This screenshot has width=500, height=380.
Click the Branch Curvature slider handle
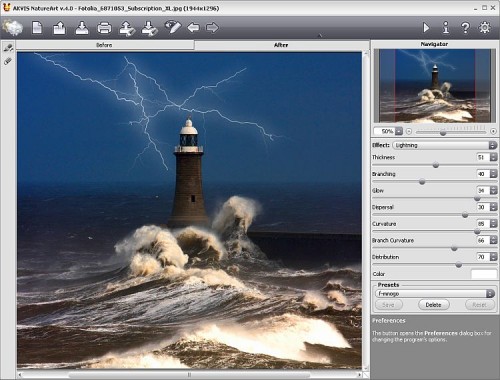(x=454, y=248)
